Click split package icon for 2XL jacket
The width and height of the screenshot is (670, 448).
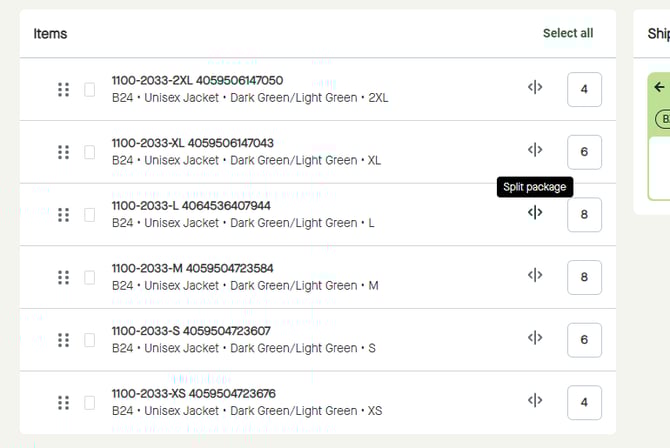[x=535, y=88]
